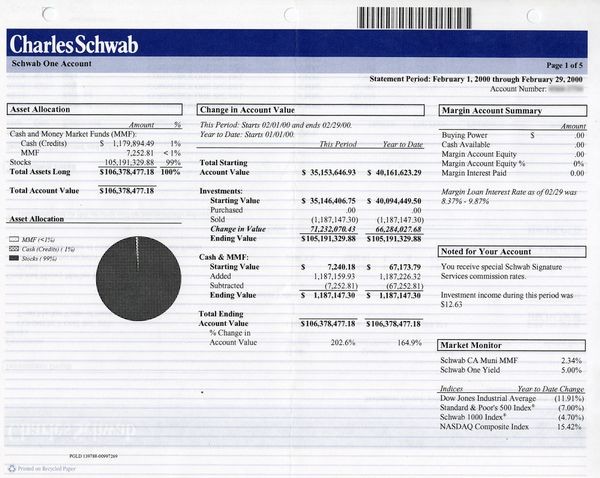The height and width of the screenshot is (478, 600).
Task: Click the Cash (Credits) legend swatch
Action: (14, 249)
